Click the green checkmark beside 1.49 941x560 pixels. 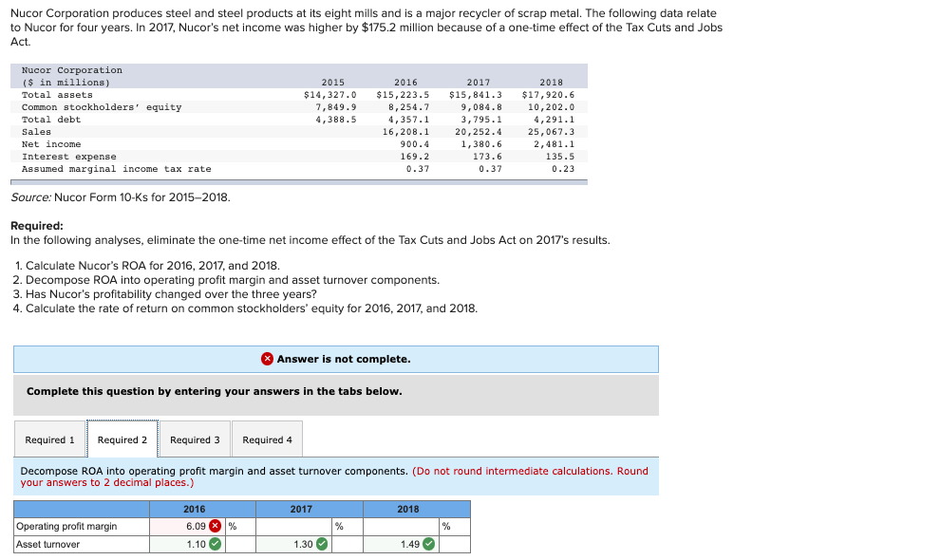(x=429, y=545)
